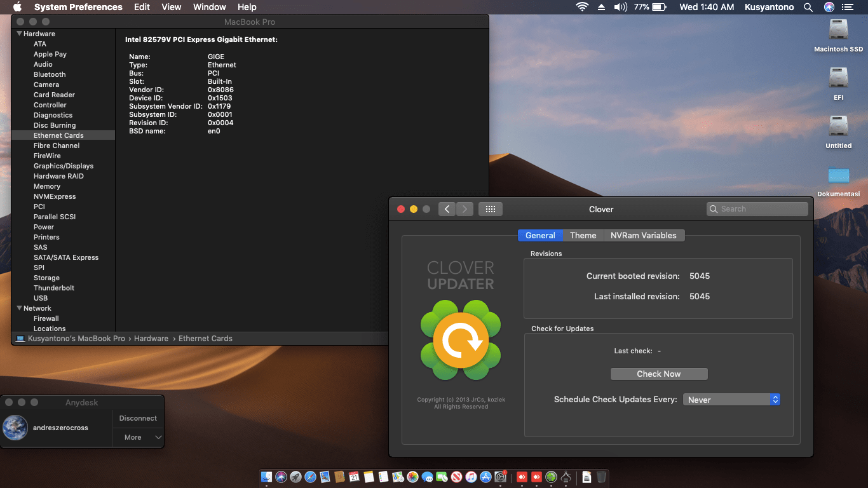This screenshot has height=488, width=868.
Task: Select the General tab in Clover
Action: pos(540,235)
